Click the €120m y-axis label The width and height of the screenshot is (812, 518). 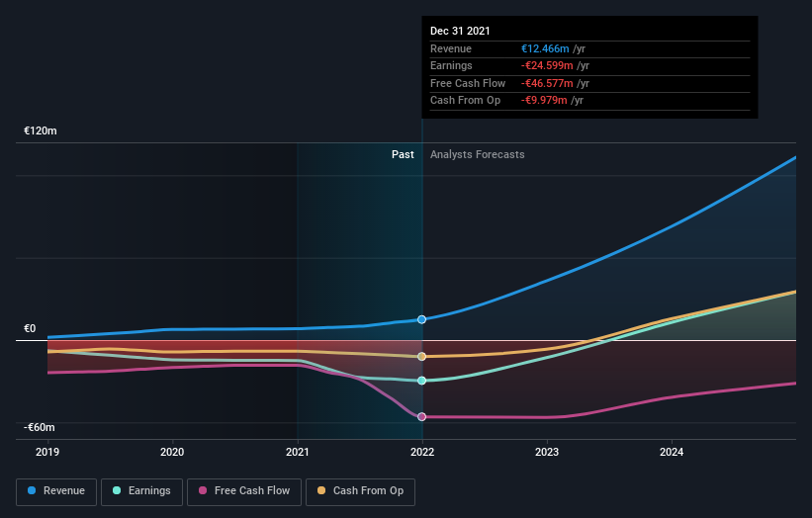tap(41, 130)
